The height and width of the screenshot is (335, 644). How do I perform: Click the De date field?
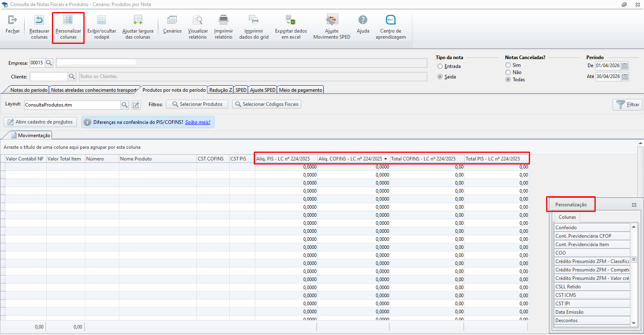point(608,66)
